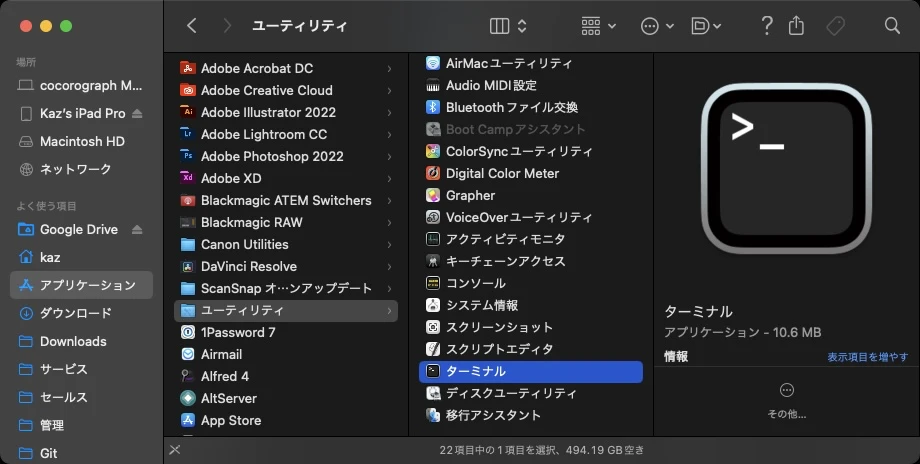Eject Kaz's iPad Pro
The width and height of the screenshot is (920, 464).
click(x=137, y=113)
